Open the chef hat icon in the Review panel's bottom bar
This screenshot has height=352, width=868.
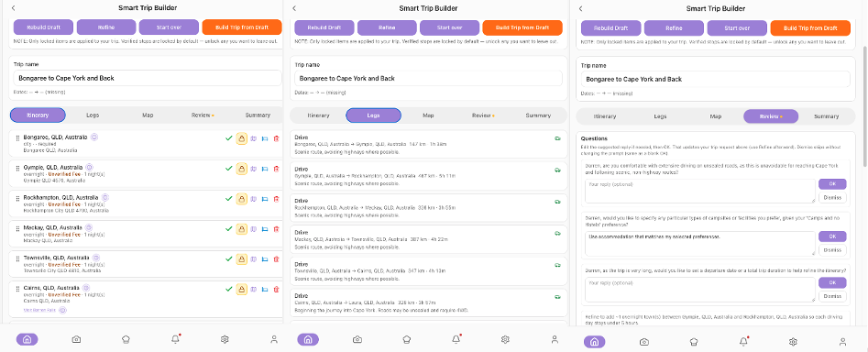(694, 342)
